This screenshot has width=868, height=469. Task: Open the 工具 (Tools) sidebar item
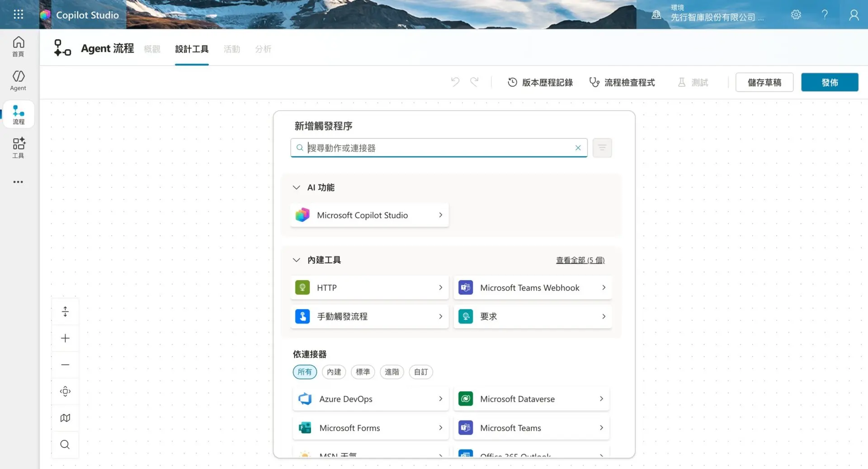(x=18, y=148)
